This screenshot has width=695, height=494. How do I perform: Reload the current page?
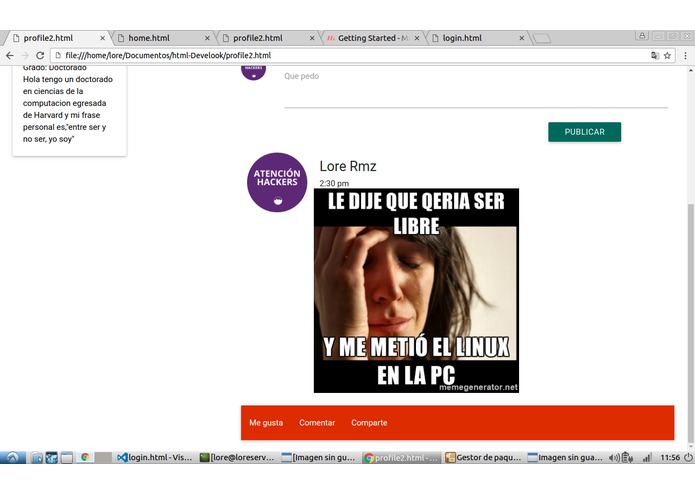[40, 55]
